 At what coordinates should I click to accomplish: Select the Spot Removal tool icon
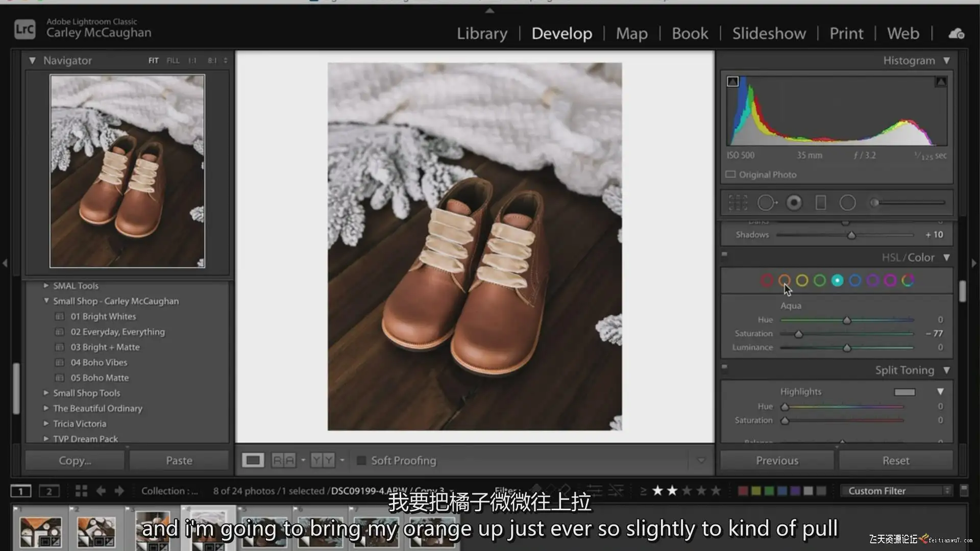(x=766, y=203)
